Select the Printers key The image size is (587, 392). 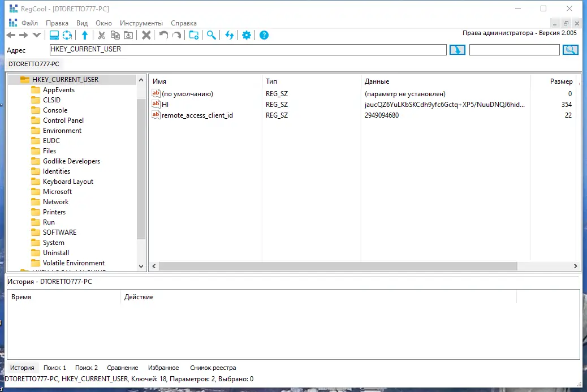[54, 212]
